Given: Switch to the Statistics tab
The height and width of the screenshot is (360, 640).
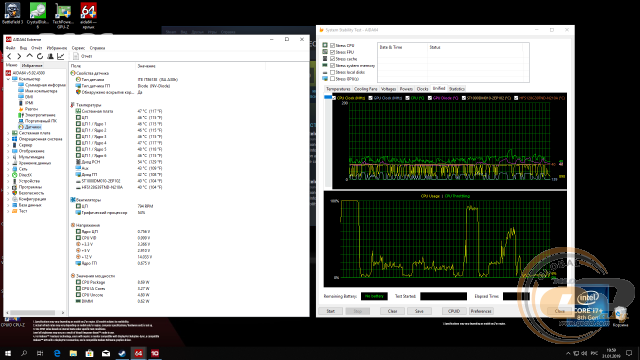Looking at the screenshot, I should pyautogui.click(x=456, y=89).
